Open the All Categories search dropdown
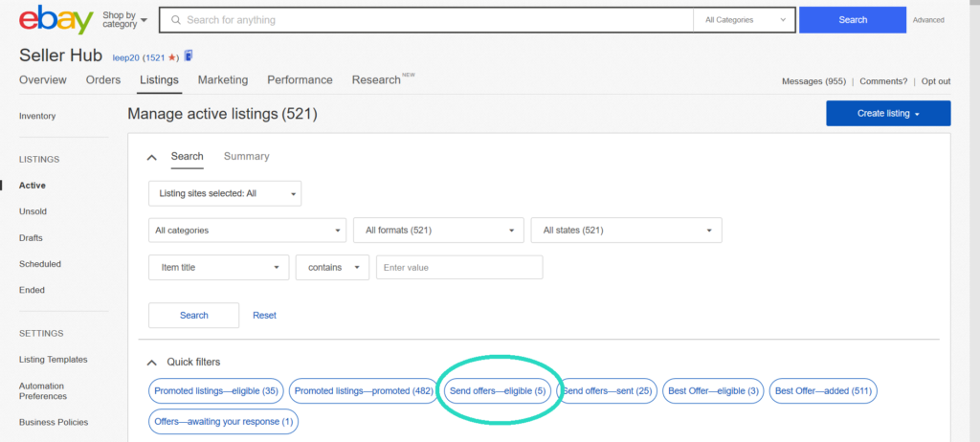This screenshot has height=442, width=980. tap(744, 20)
